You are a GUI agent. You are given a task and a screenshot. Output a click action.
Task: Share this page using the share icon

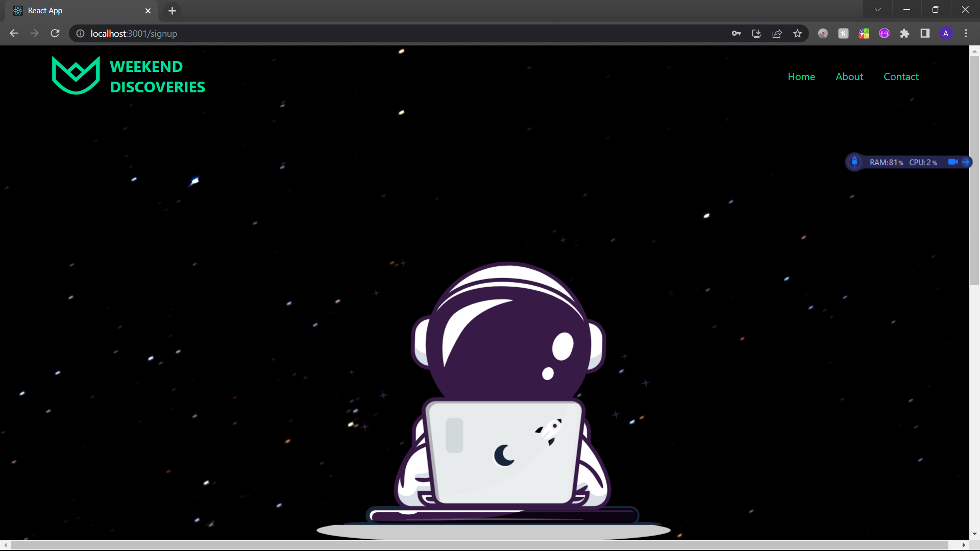tap(777, 34)
